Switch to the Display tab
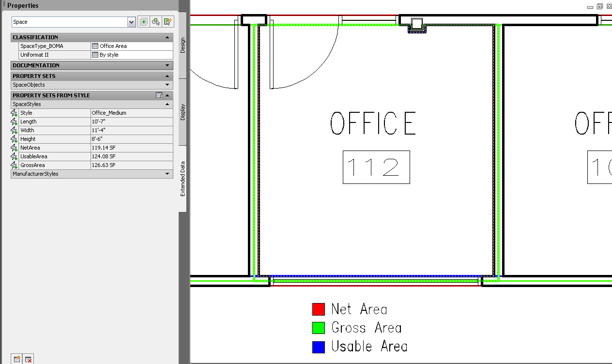The height and width of the screenshot is (364, 612). [x=183, y=112]
